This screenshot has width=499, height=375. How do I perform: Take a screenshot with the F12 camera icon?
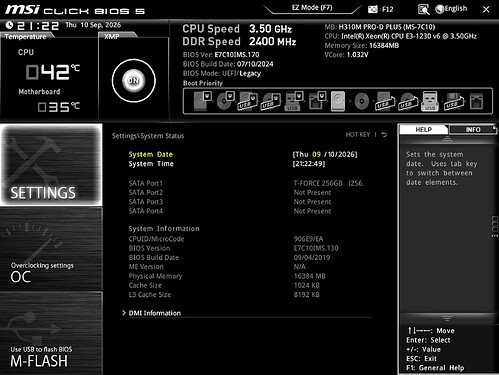tap(373, 9)
